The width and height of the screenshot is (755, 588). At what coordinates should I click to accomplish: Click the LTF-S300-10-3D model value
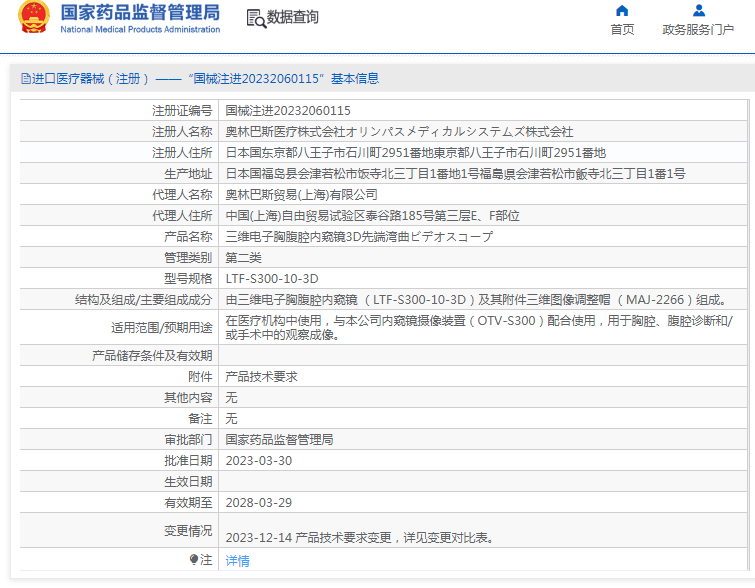272,279
